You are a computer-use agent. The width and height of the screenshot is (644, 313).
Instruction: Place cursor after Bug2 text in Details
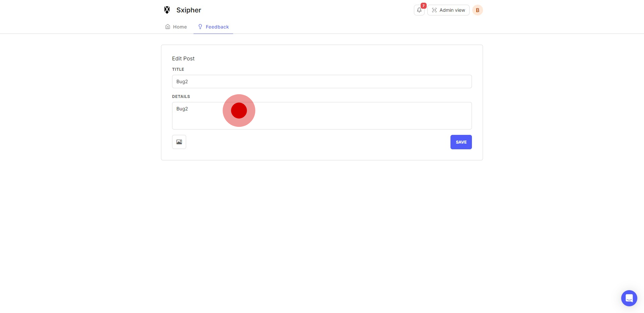pos(189,109)
